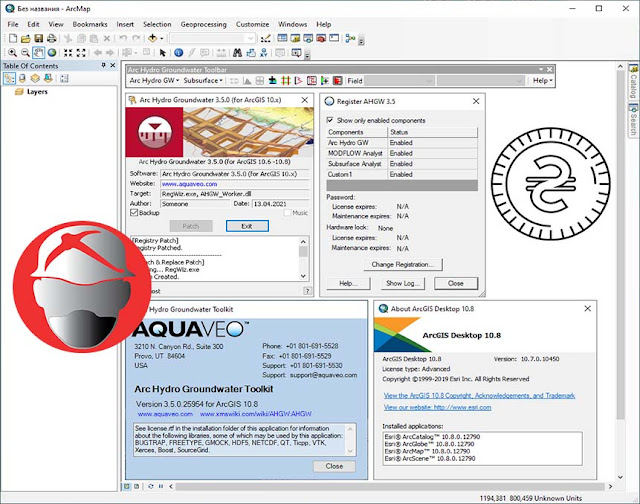This screenshot has width=640, height=504.
Task: Open Table Of Contents options icon
Action: coord(64,78)
